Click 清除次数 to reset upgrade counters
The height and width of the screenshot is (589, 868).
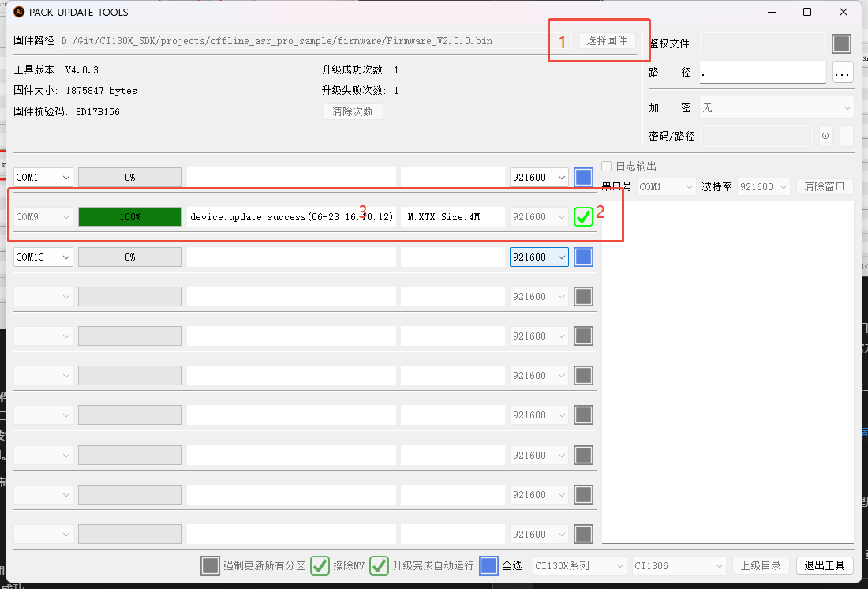[x=353, y=111]
